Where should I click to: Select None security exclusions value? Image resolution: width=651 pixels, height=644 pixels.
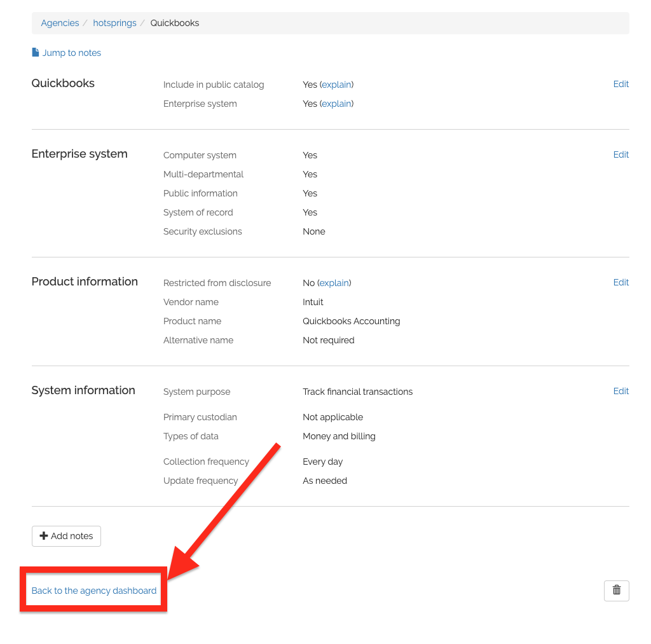point(314,231)
